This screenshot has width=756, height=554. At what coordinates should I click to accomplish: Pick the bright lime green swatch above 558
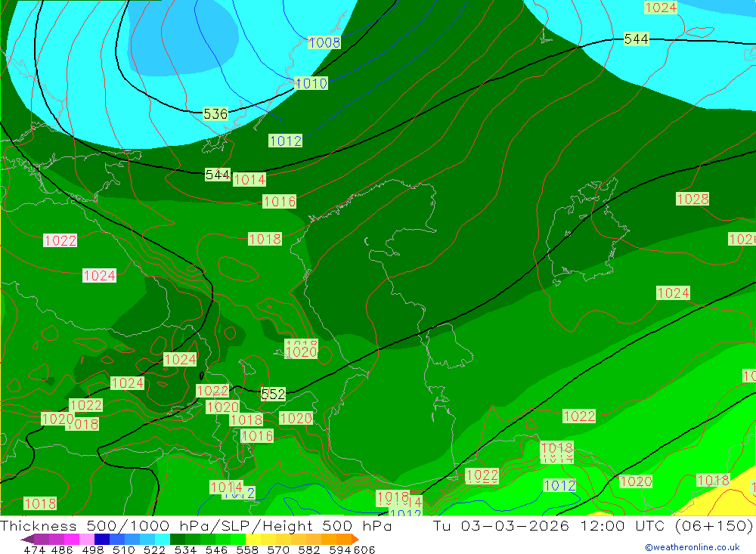click(237, 539)
